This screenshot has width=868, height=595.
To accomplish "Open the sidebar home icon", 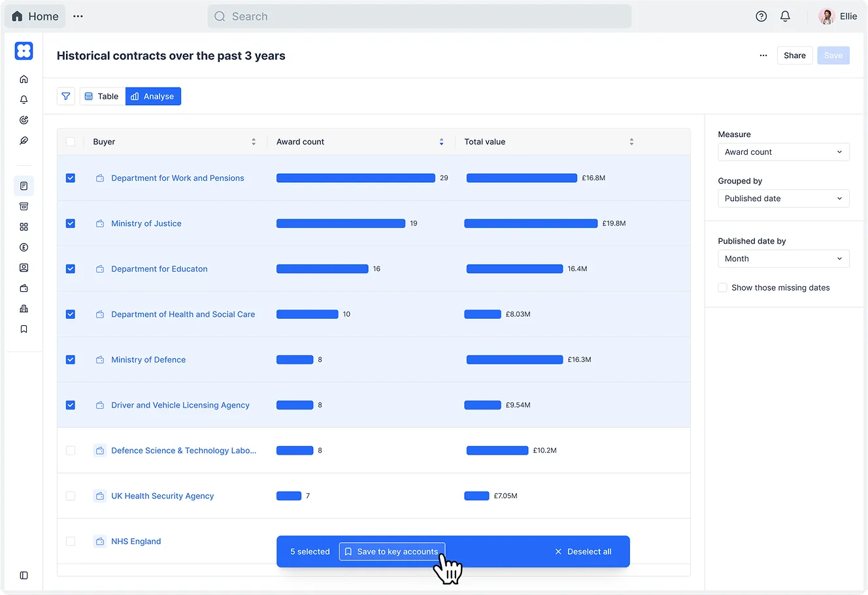I will click(24, 79).
